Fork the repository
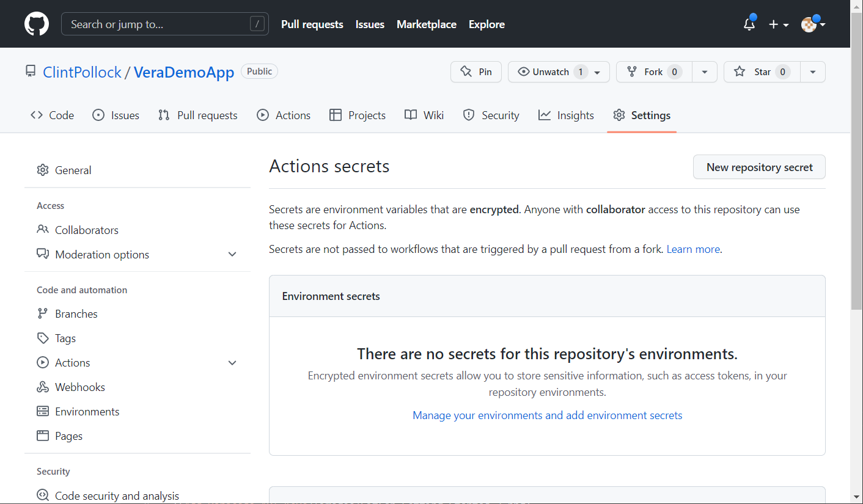863x504 pixels. (x=654, y=71)
